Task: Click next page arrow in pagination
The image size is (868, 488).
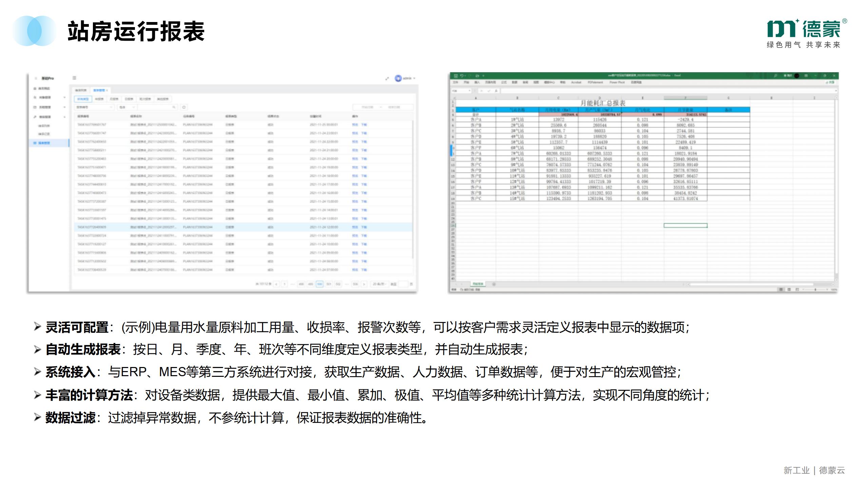Action: (x=364, y=284)
